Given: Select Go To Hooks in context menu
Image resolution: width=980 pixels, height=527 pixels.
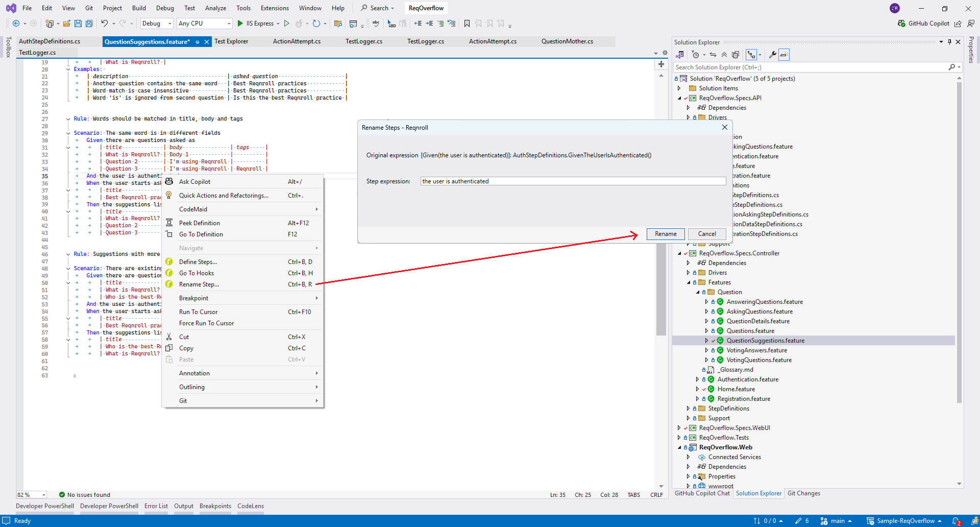Looking at the screenshot, I should click(x=242, y=273).
